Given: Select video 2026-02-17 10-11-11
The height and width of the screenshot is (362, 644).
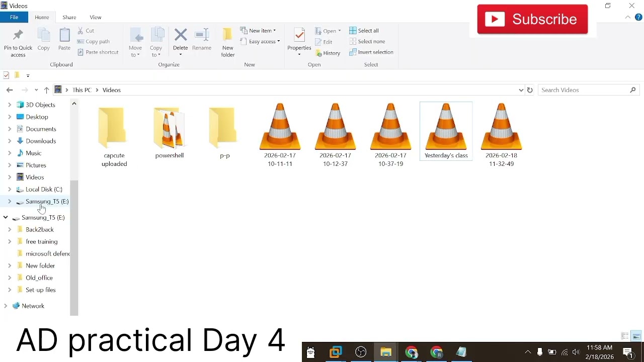Looking at the screenshot, I should [x=280, y=135].
